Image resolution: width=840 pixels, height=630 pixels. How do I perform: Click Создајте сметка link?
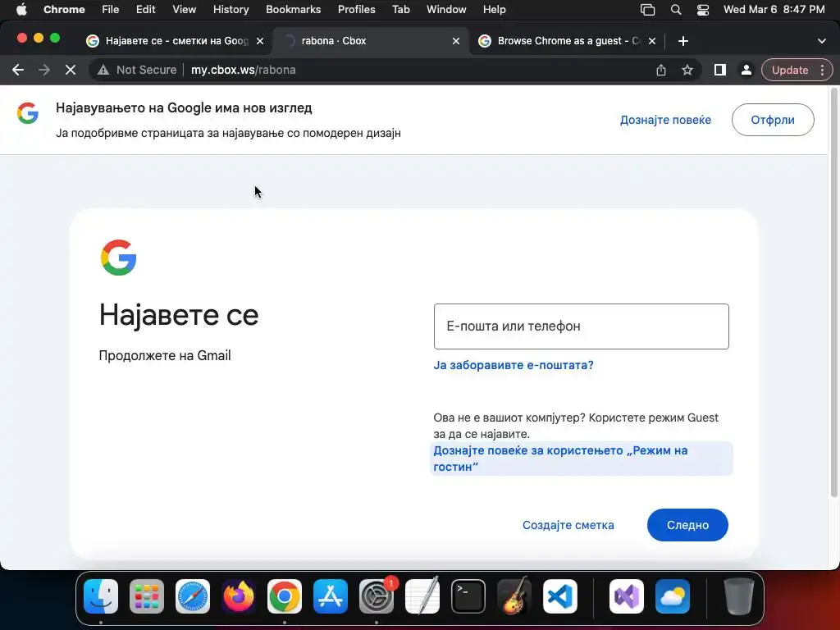568,525
